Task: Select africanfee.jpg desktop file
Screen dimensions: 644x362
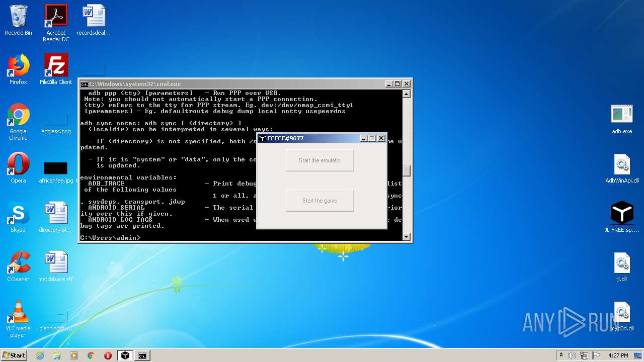Action: (x=56, y=172)
